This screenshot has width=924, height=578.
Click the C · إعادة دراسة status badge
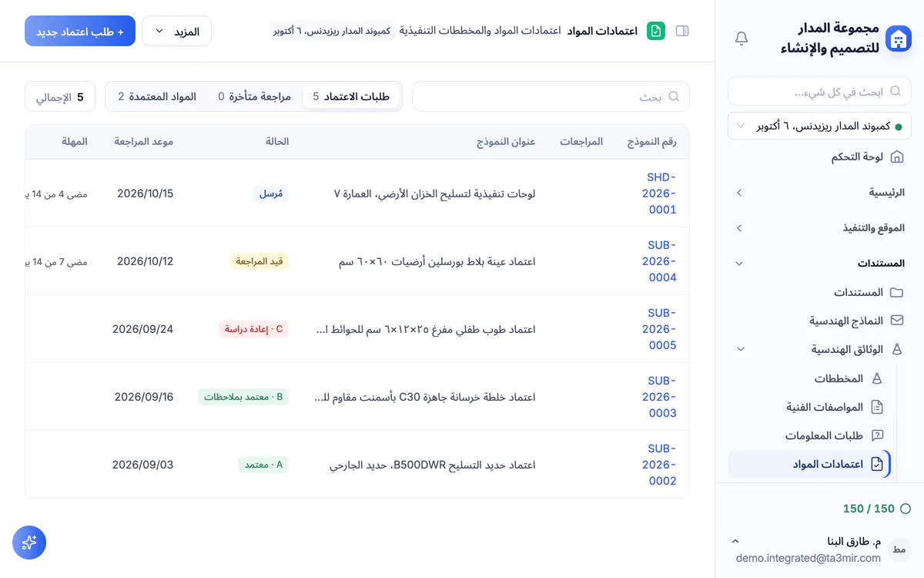(253, 329)
